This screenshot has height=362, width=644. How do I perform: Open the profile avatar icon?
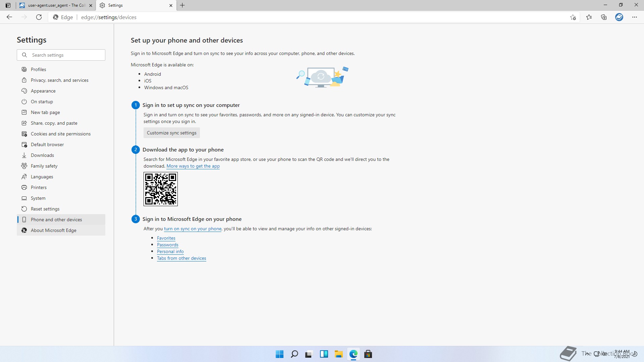pyautogui.click(x=619, y=17)
